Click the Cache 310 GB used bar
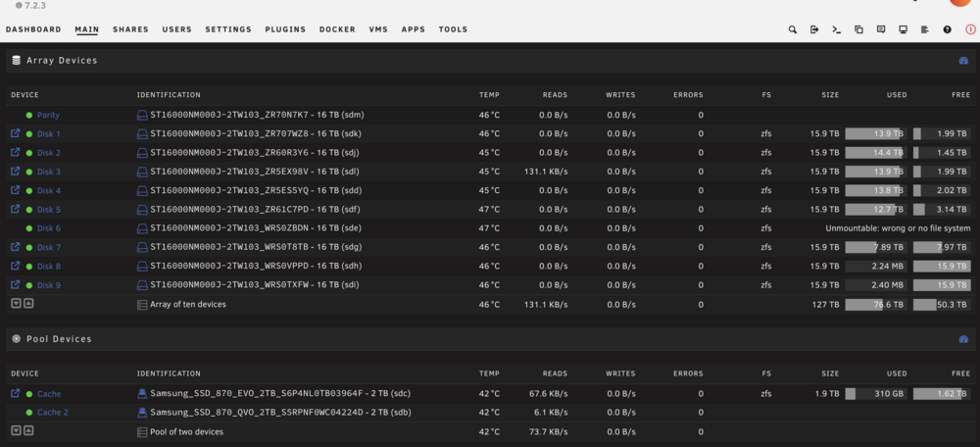This screenshot has height=447, width=980. [x=876, y=394]
